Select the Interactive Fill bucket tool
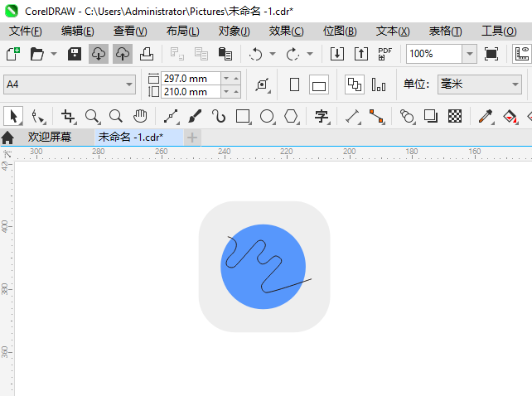532x396 pixels. pos(510,116)
